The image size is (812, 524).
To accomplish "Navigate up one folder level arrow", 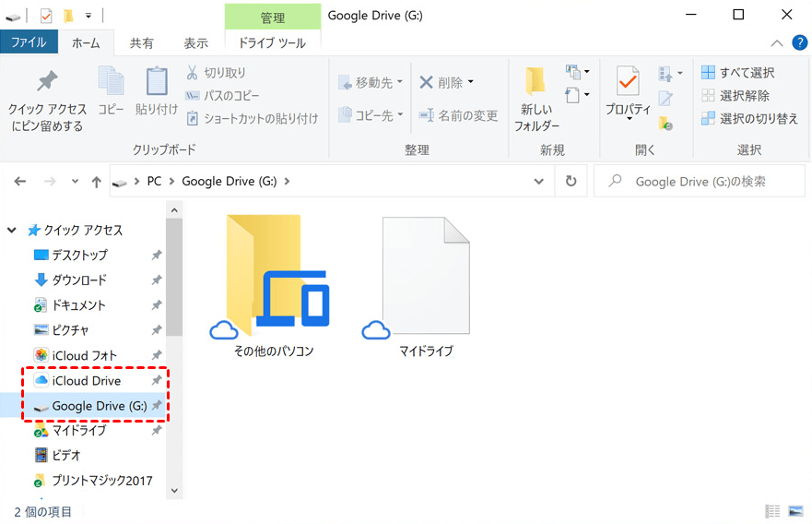I will tap(97, 182).
